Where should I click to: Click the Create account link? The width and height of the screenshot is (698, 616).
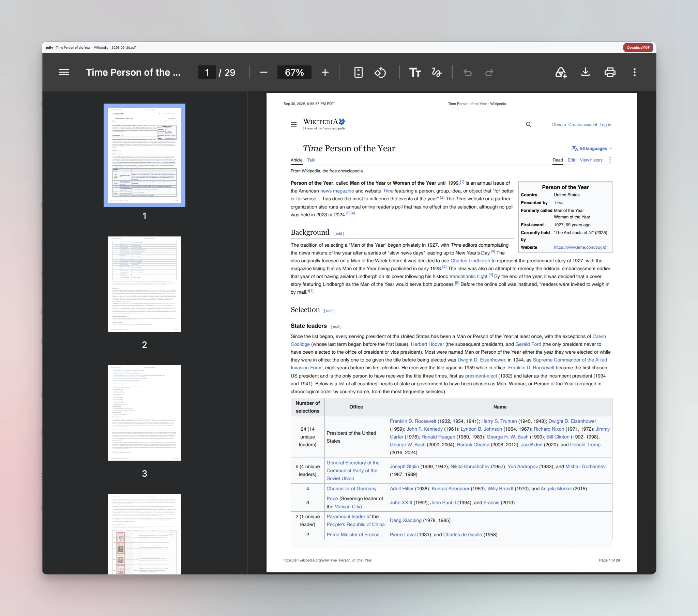click(x=582, y=125)
